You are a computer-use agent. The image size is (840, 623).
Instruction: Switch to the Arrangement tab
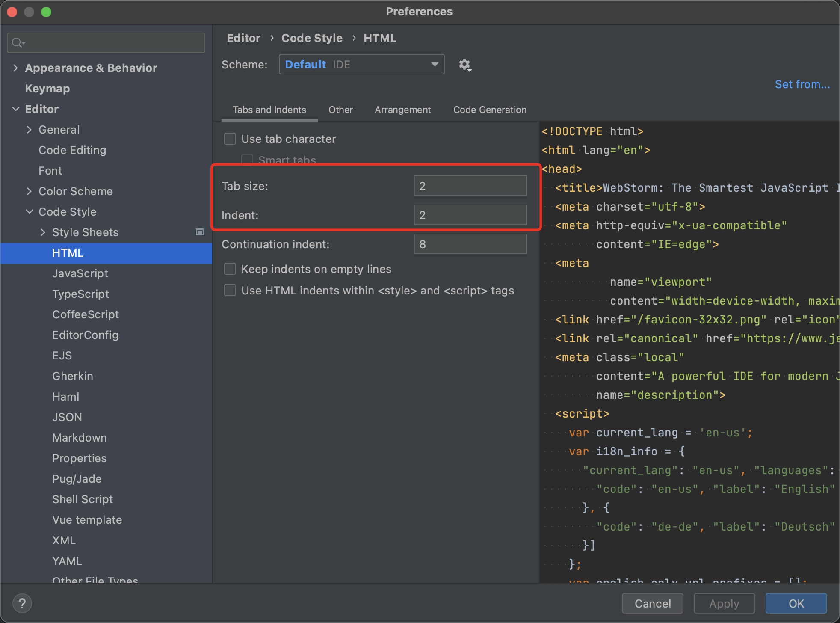tap(402, 109)
